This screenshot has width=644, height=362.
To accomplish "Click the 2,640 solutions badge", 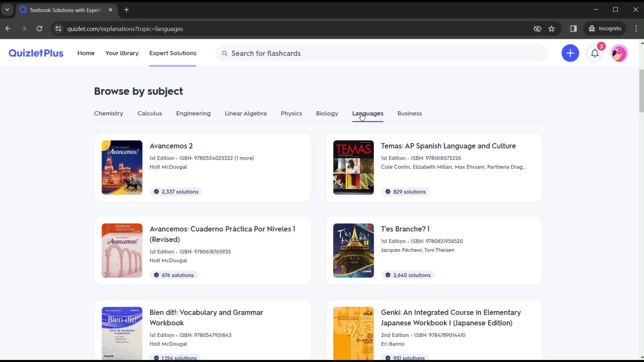I will (x=408, y=275).
